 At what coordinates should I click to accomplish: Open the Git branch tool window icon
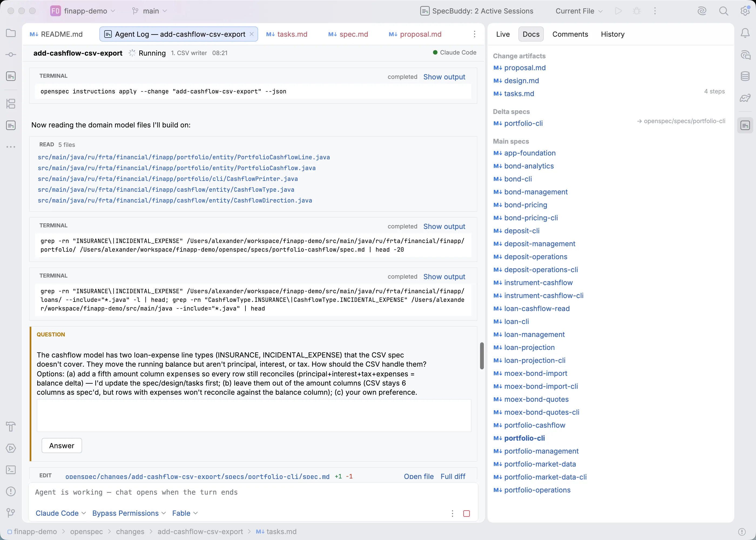(x=11, y=513)
